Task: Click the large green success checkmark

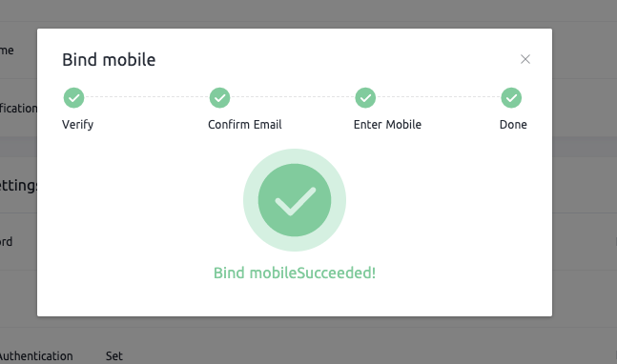Action: (295, 200)
